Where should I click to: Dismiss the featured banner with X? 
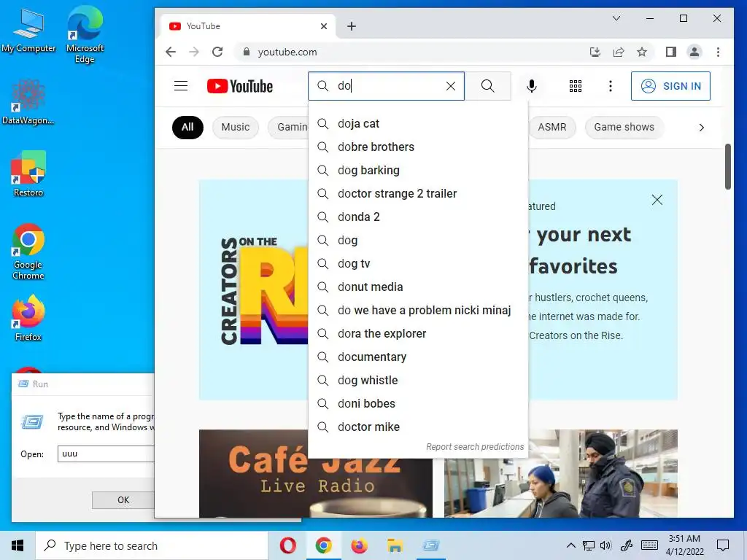click(657, 200)
